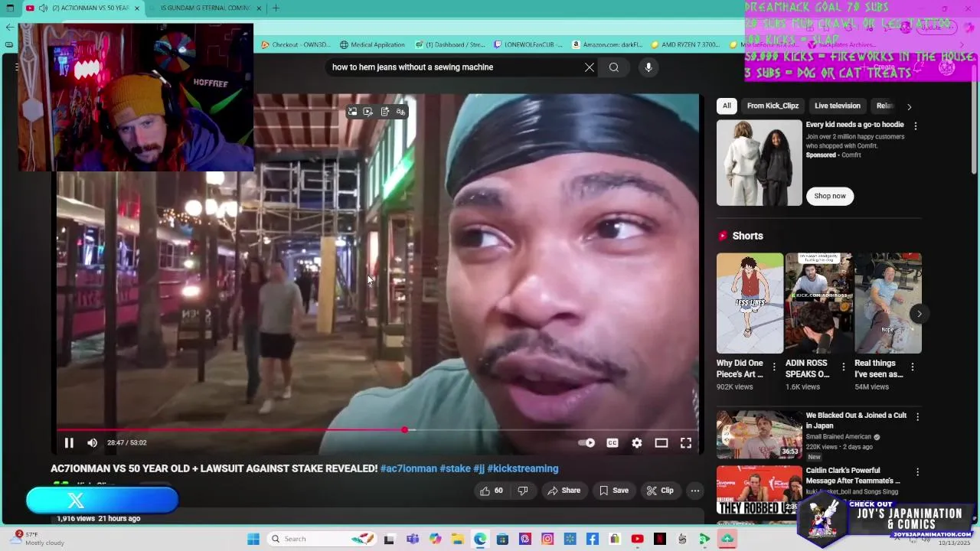
Task: Select the From Kick_Clipz filter chip
Action: (x=773, y=106)
